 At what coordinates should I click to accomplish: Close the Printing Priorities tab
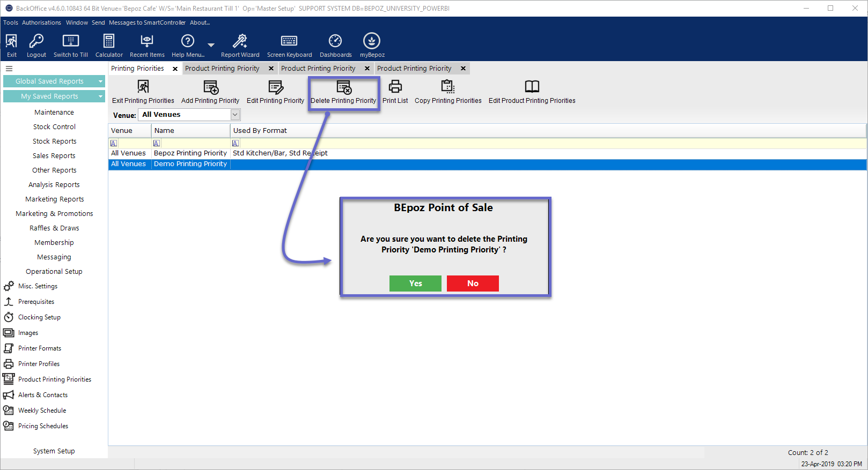[175, 69]
